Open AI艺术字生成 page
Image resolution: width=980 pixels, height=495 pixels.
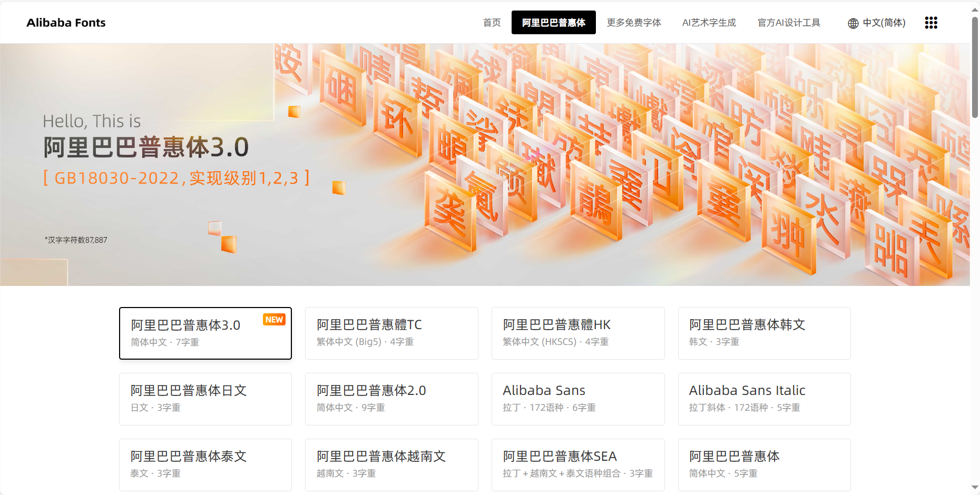click(x=709, y=23)
